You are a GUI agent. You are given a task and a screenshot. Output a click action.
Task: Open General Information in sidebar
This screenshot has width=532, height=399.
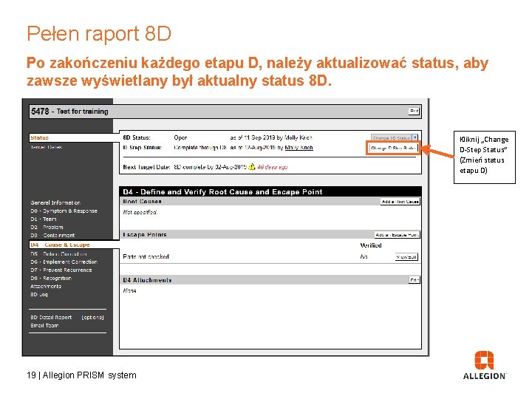[x=55, y=202]
